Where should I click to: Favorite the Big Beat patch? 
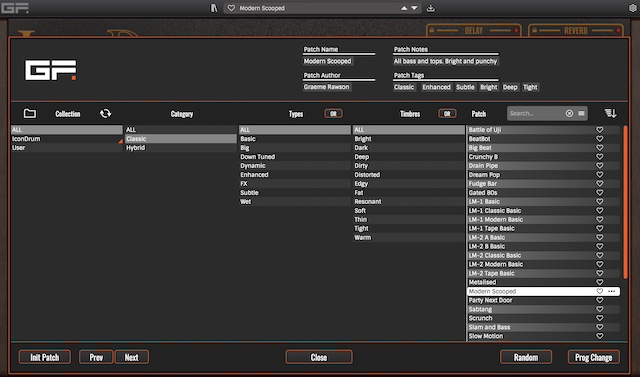point(600,148)
